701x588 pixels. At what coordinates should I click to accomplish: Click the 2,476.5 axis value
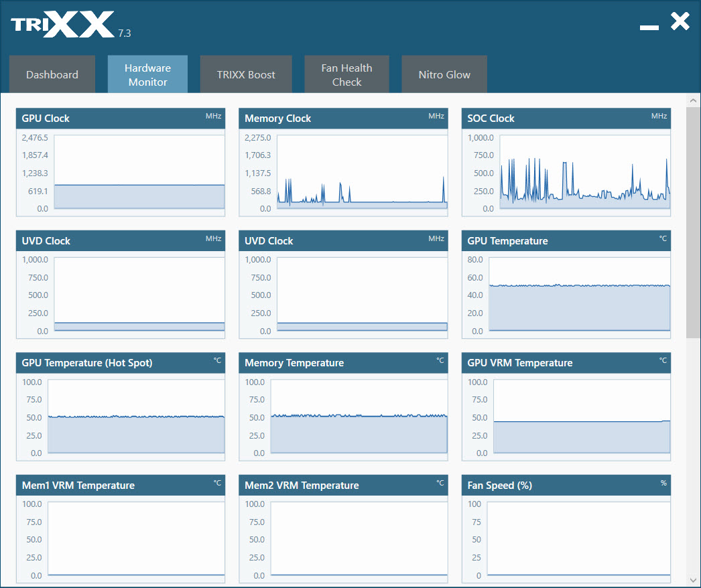click(x=35, y=137)
